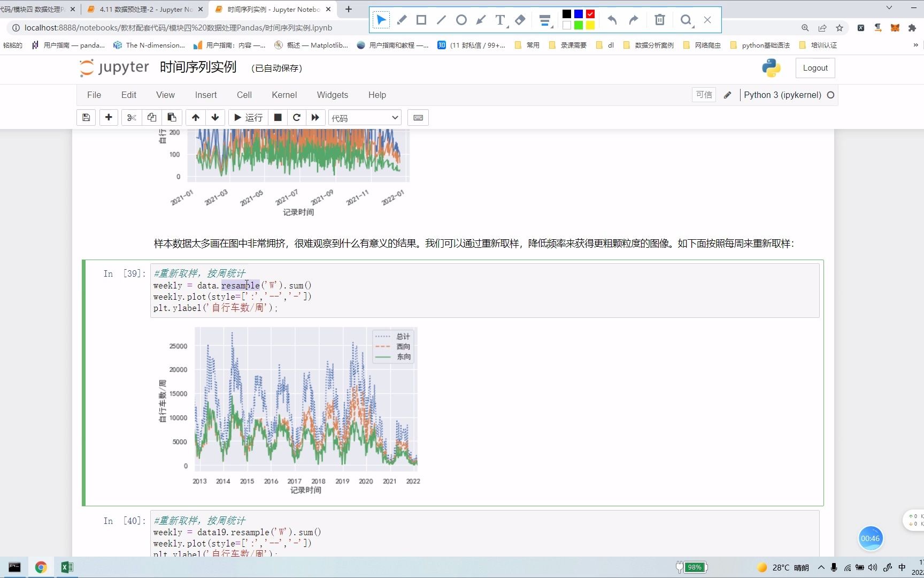Select the rectangle drawing tool
The width and height of the screenshot is (924, 578).
(421, 20)
